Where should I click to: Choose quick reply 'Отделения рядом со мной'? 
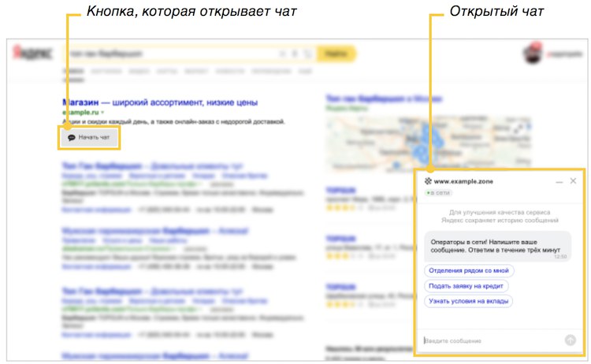[469, 270]
